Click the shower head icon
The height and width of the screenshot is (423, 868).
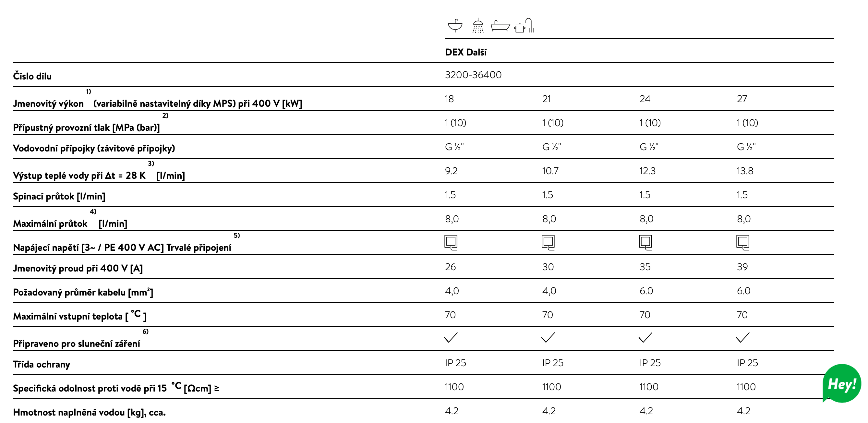[x=478, y=26]
